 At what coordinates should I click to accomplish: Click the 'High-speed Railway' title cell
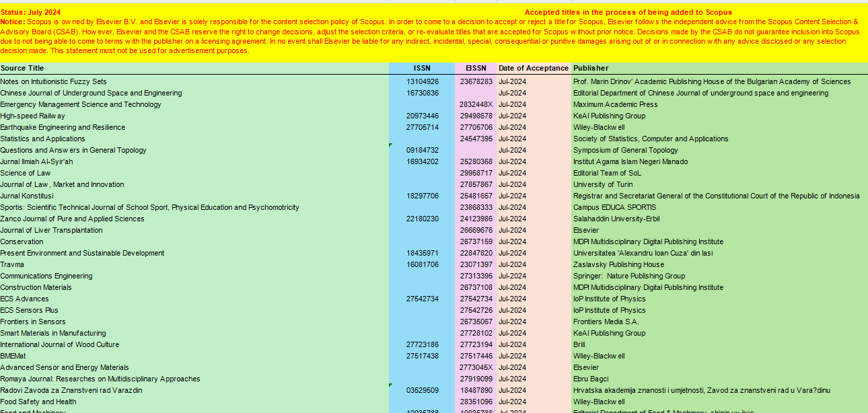194,116
